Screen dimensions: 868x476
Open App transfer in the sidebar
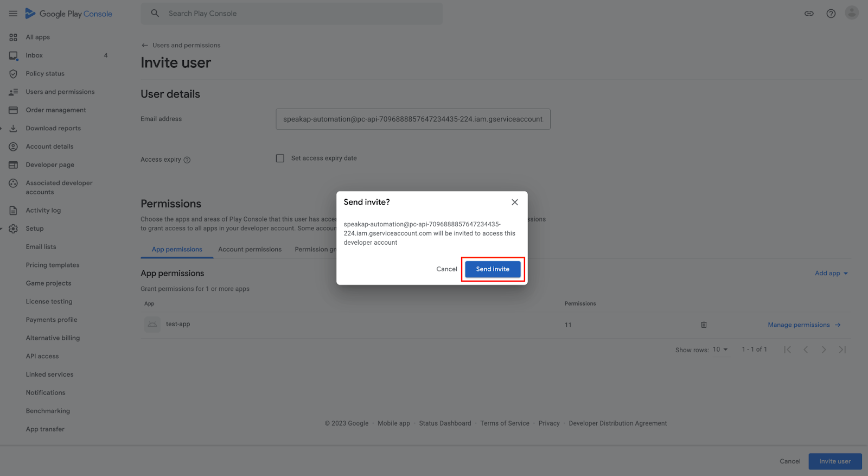[45, 429]
